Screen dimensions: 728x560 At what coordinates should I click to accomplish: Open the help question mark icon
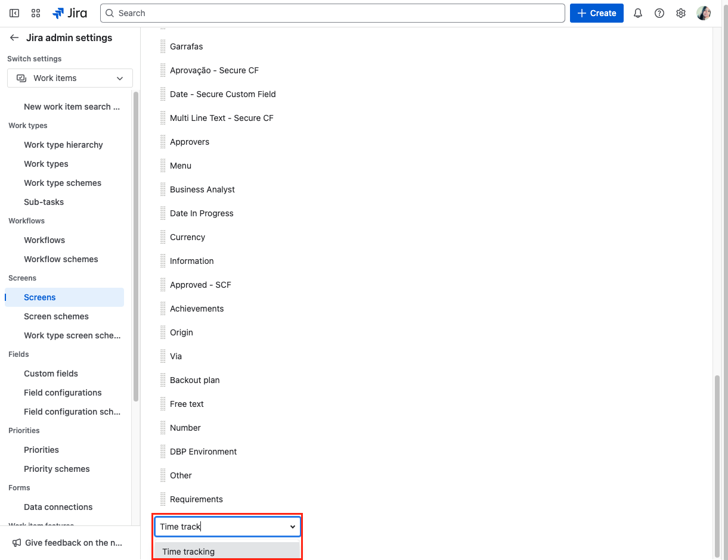click(x=659, y=13)
